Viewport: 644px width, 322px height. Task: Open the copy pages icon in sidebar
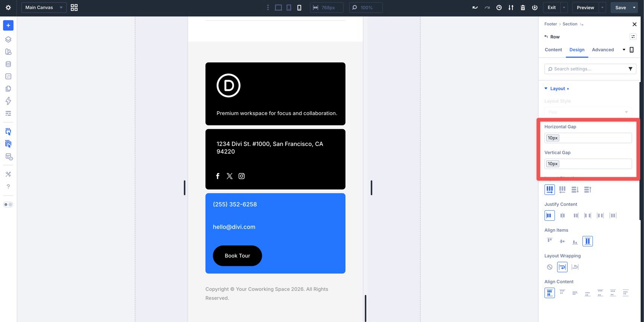pos(8,89)
